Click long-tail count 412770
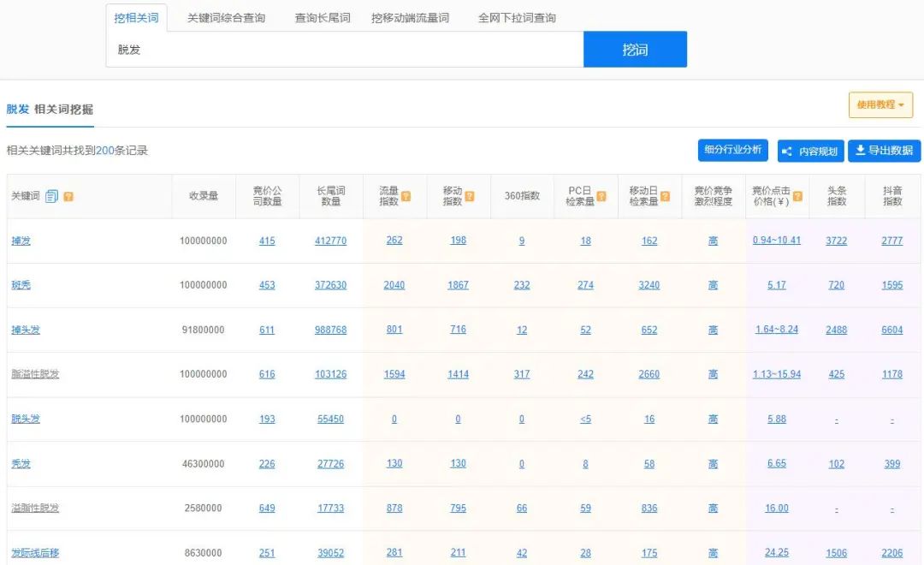Image resolution: width=924 pixels, height=565 pixels. pyautogui.click(x=330, y=241)
